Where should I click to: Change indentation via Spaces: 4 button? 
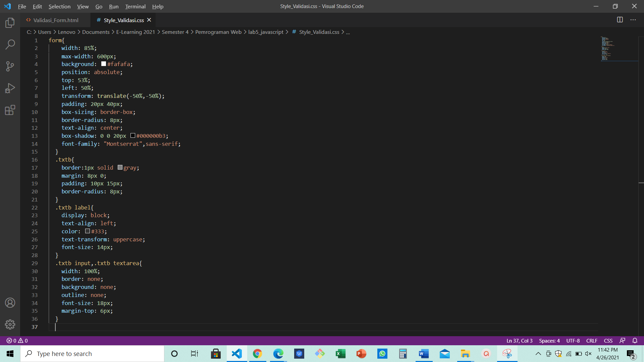(x=549, y=341)
